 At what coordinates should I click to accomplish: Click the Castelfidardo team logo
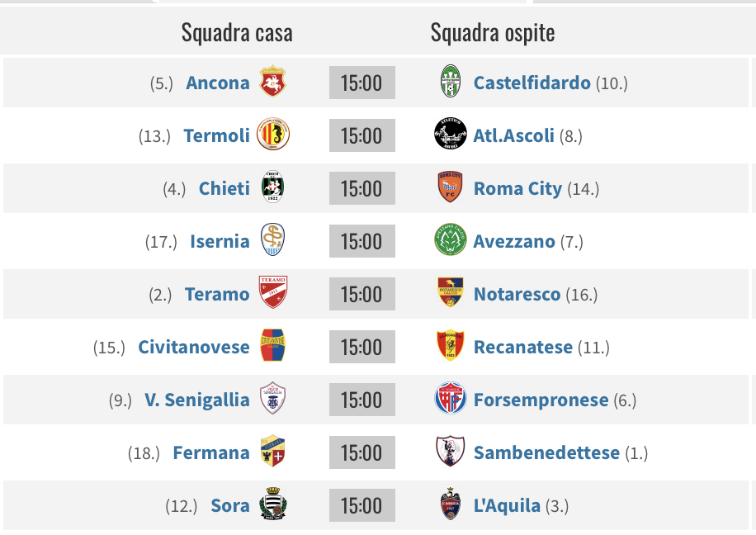point(451,82)
